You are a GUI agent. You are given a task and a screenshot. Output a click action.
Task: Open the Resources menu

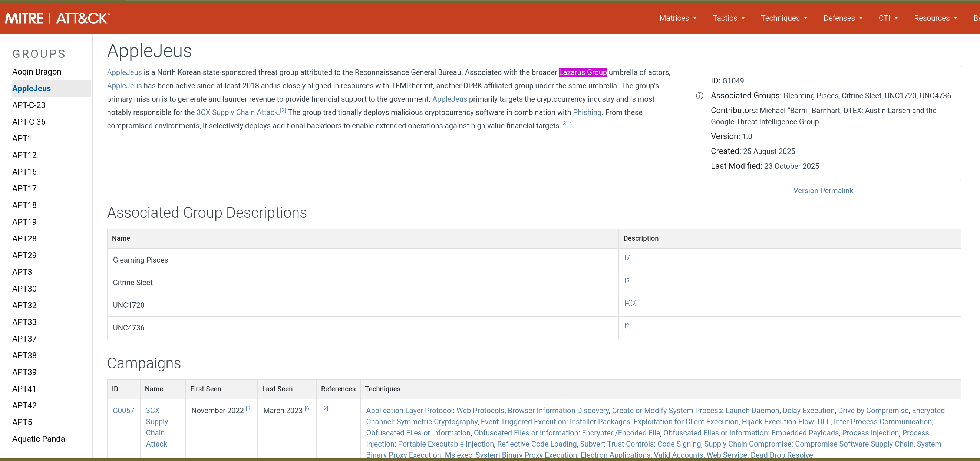pyautogui.click(x=935, y=18)
